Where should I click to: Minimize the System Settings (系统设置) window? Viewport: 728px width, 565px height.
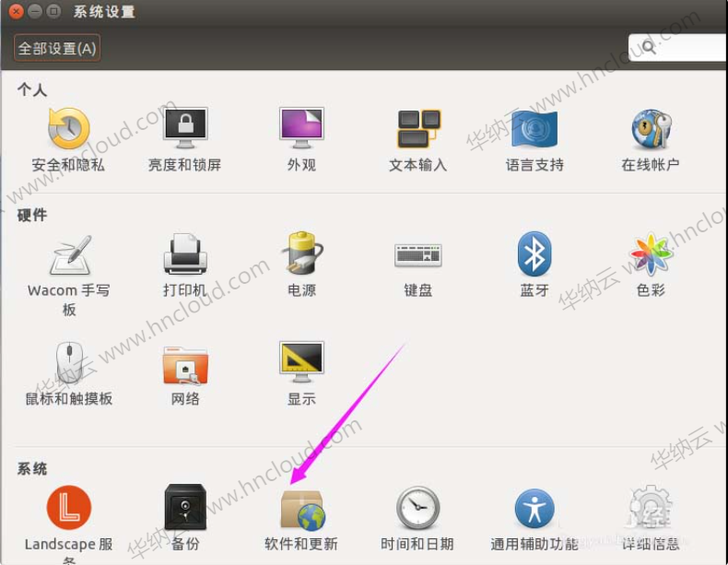35,11
